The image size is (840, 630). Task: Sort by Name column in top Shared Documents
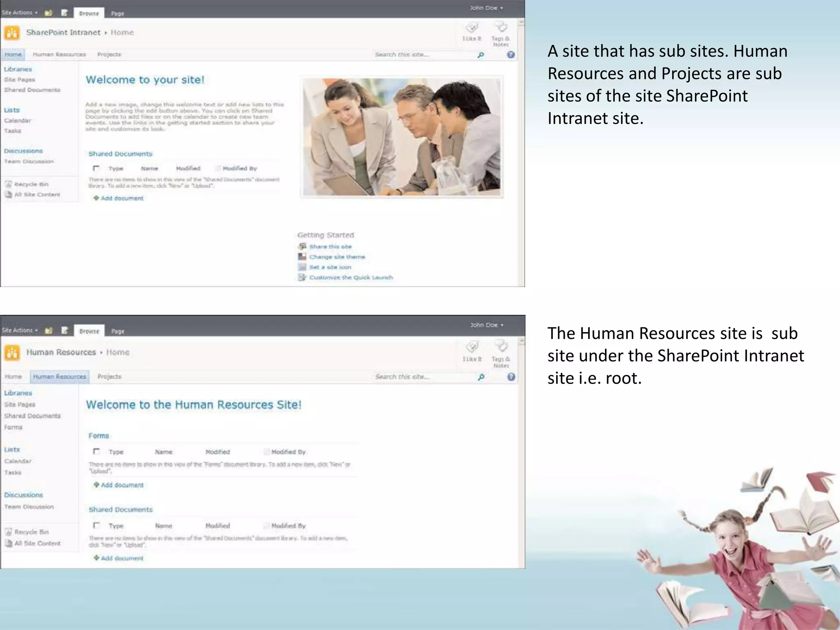tap(149, 169)
